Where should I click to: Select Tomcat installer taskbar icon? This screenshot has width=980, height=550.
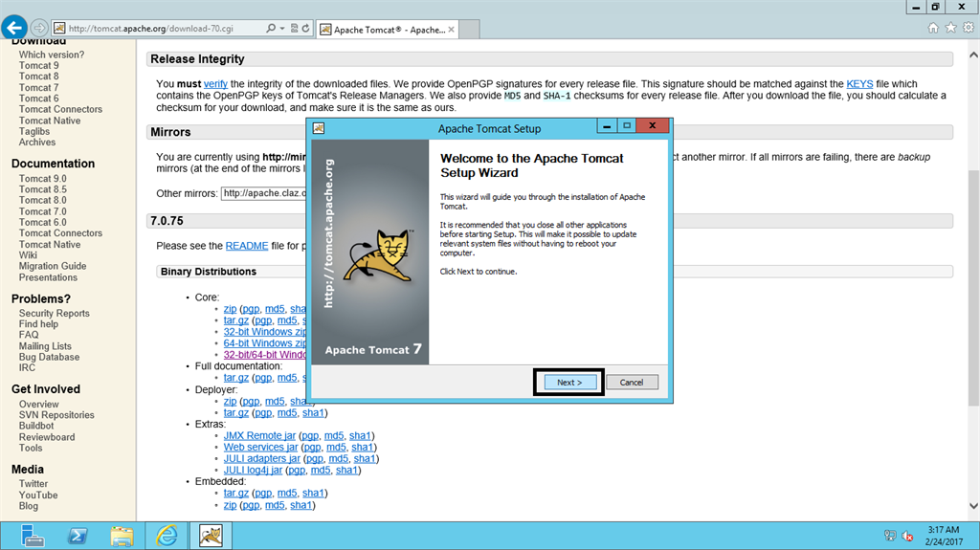click(212, 536)
